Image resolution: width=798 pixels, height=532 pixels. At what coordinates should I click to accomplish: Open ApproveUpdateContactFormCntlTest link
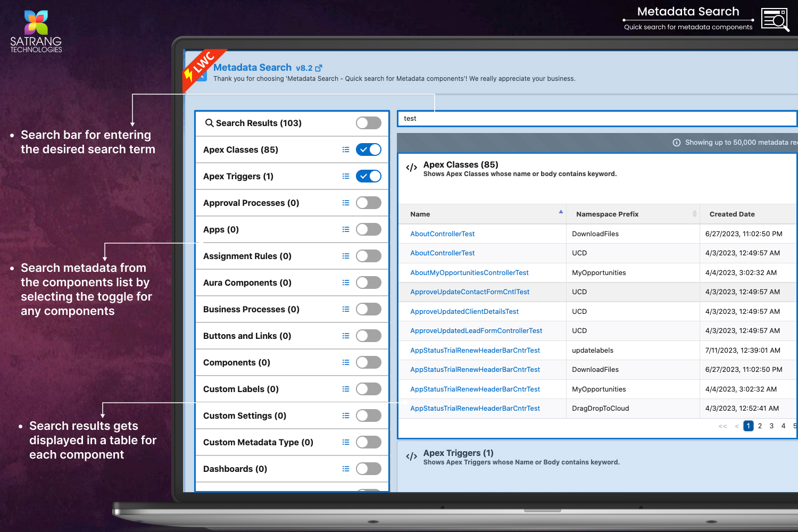click(x=470, y=292)
